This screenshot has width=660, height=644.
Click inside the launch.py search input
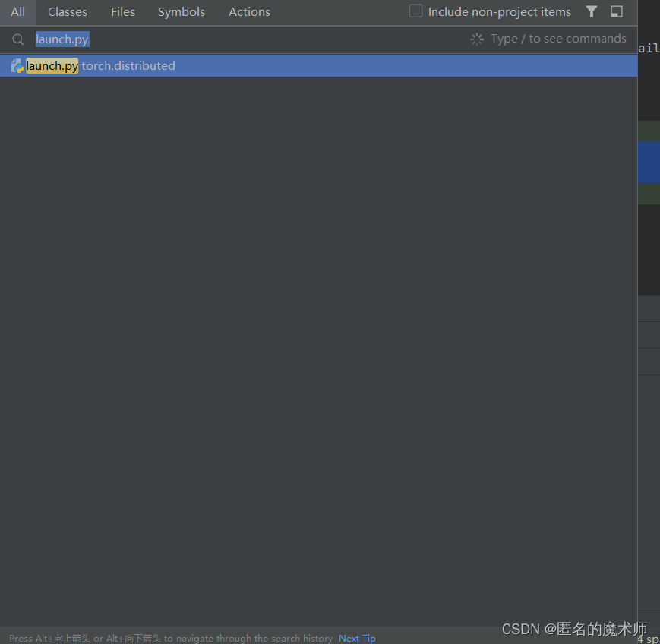pos(62,39)
